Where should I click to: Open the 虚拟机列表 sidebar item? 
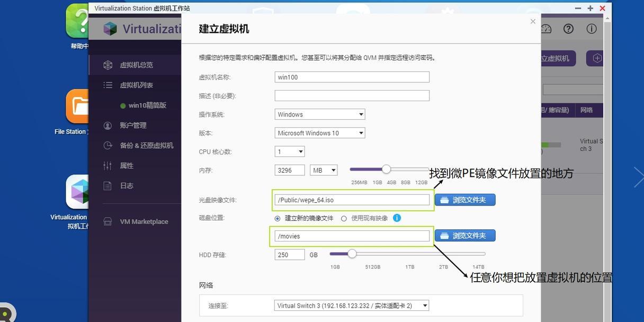[x=135, y=85]
